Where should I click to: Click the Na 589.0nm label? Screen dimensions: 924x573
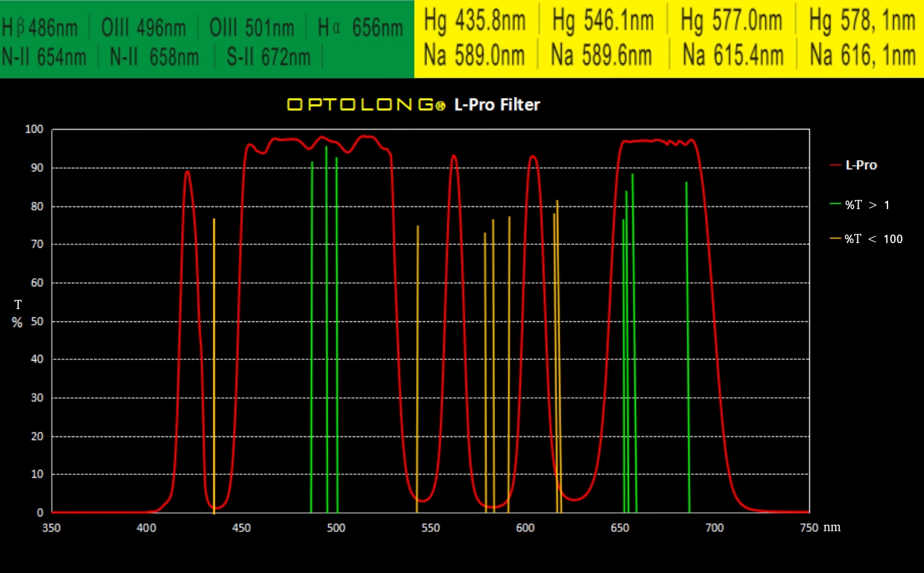474,55
